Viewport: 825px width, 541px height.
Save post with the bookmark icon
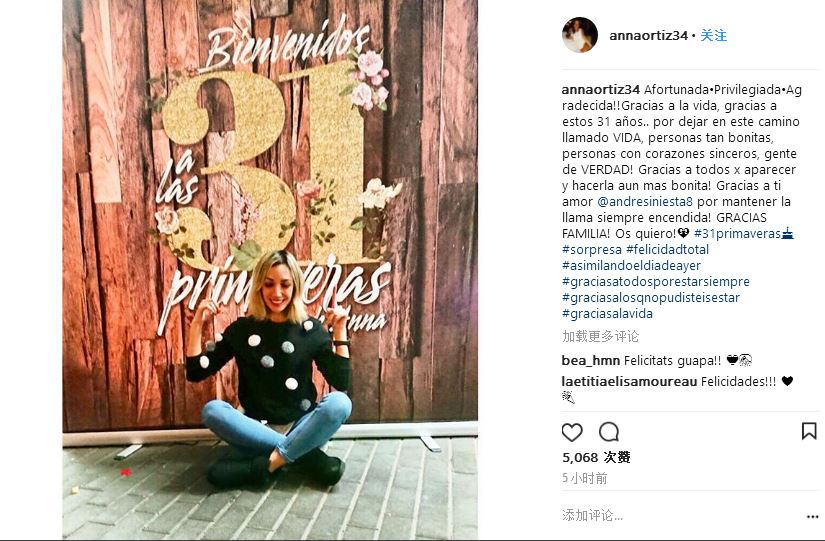click(x=809, y=431)
